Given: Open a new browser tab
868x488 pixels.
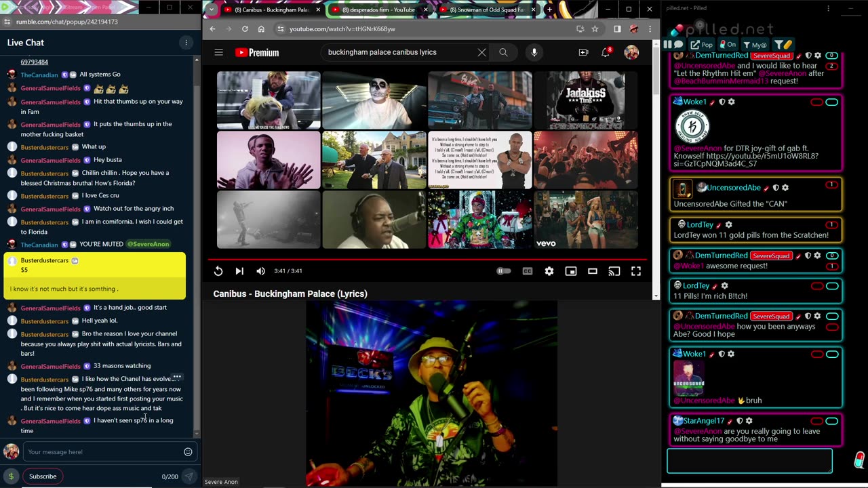Looking at the screenshot, I should click(x=549, y=9).
